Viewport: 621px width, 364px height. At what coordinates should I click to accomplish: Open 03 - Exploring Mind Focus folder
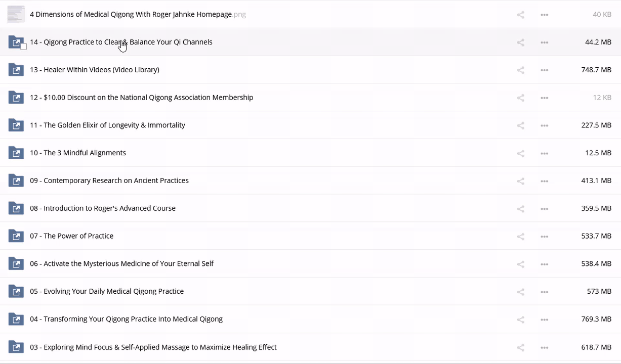(x=153, y=347)
